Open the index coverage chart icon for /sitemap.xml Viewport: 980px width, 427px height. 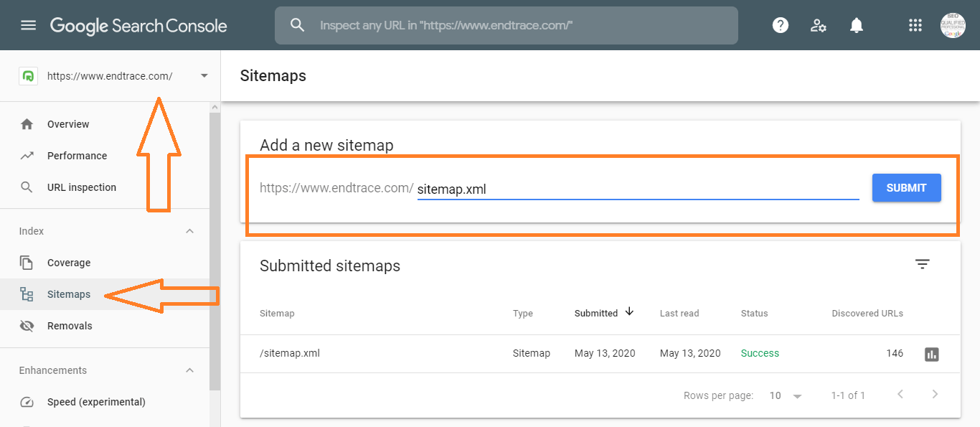click(932, 354)
